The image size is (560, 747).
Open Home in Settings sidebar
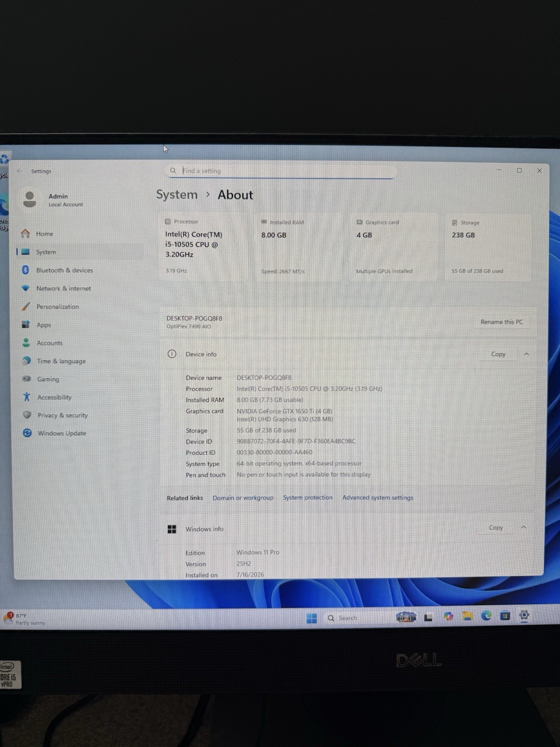point(44,234)
